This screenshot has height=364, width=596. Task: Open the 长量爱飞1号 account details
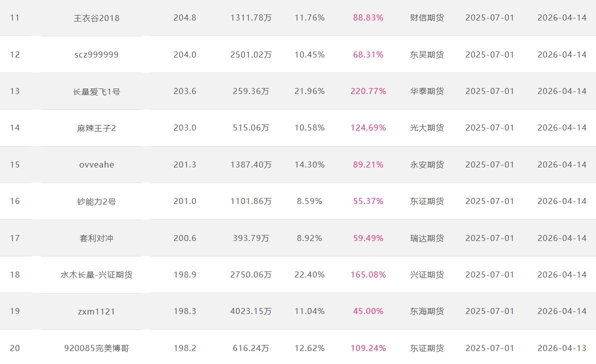pyautogui.click(x=96, y=91)
